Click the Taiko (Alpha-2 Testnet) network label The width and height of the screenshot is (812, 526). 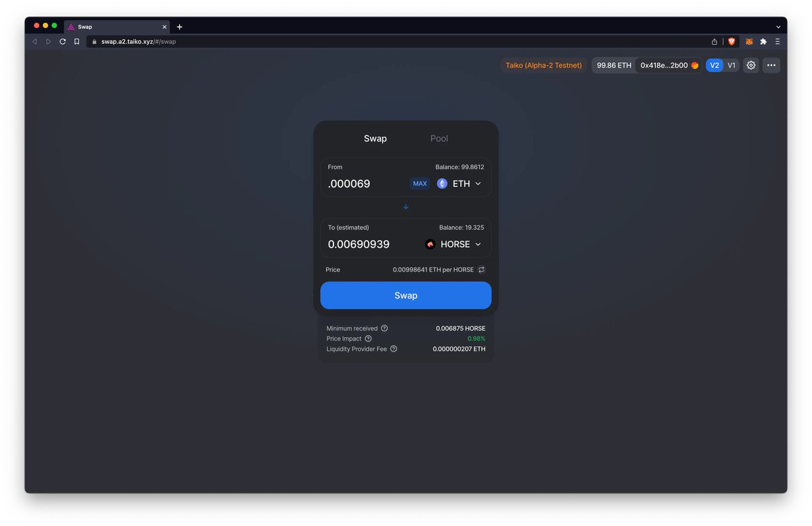[544, 65]
